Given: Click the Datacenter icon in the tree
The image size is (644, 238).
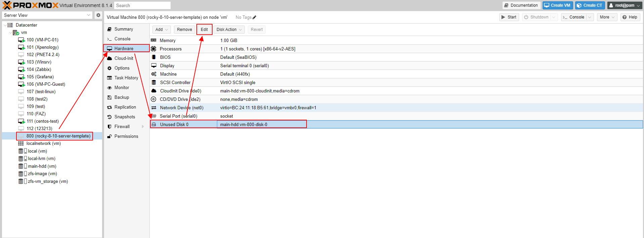Looking at the screenshot, I should (x=10, y=25).
